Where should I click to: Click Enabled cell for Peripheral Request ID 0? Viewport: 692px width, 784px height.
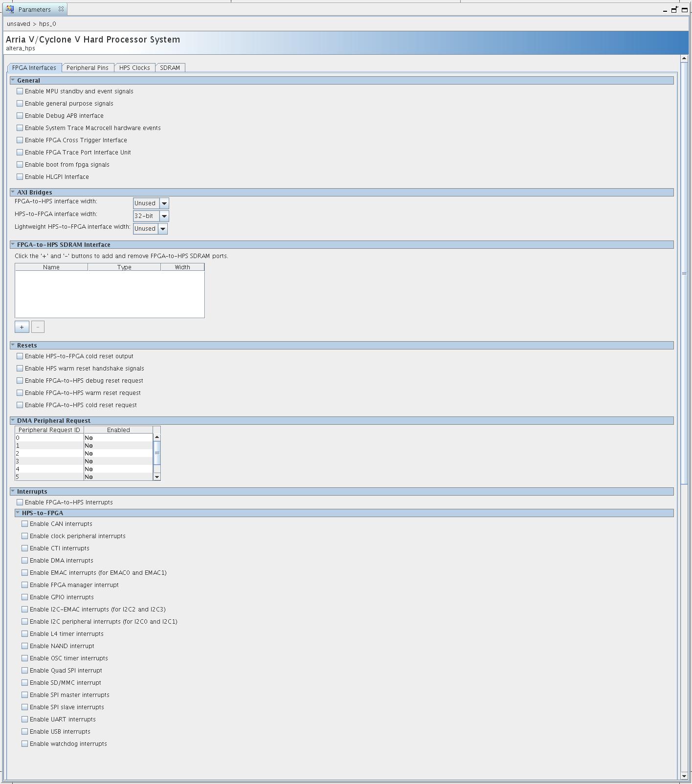coord(118,438)
